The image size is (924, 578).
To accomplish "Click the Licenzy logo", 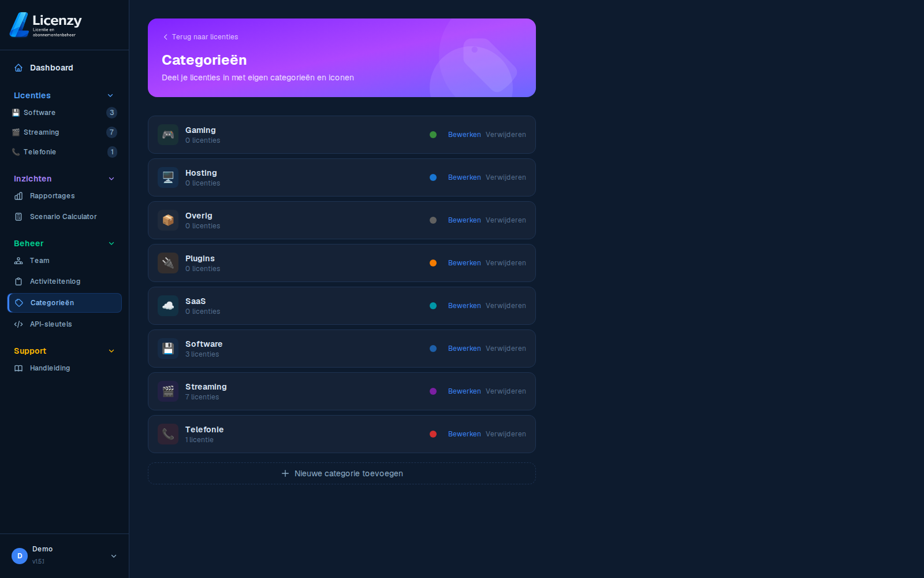I will pos(46,25).
